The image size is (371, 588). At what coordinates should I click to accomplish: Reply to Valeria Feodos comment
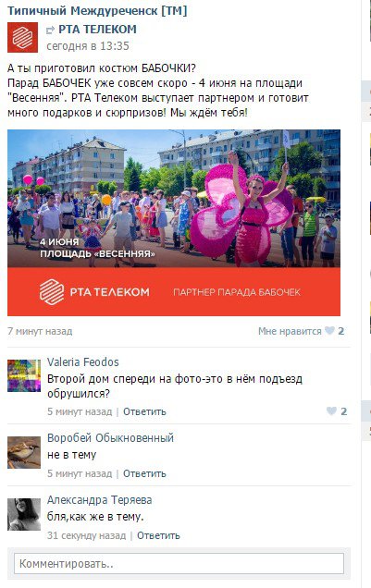click(x=144, y=411)
